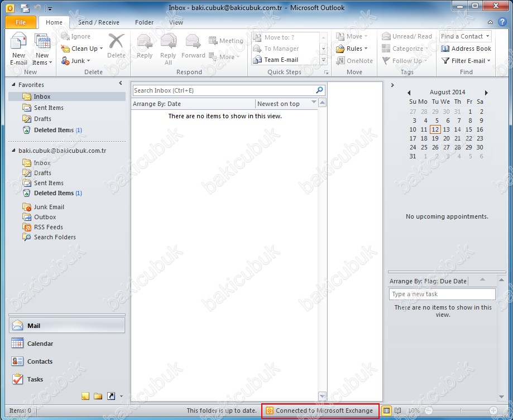Switch to the Mail module
Image resolution: width=513 pixels, height=420 pixels.
click(x=67, y=326)
